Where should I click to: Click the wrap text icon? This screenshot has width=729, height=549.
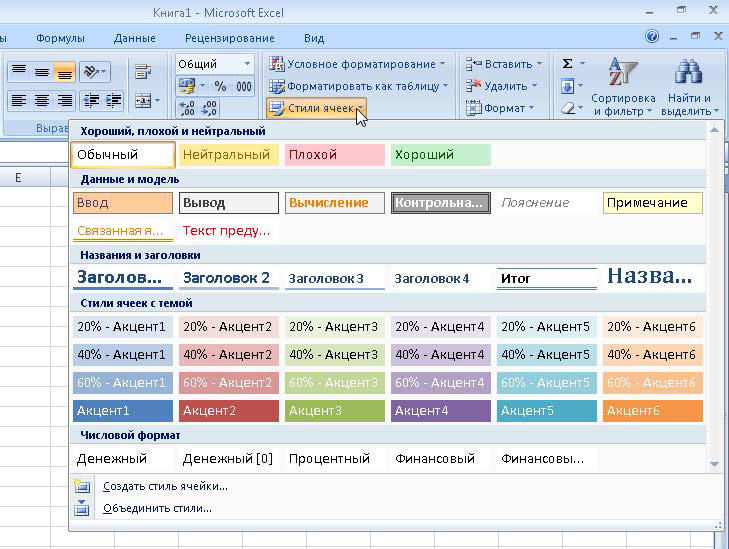(x=142, y=72)
